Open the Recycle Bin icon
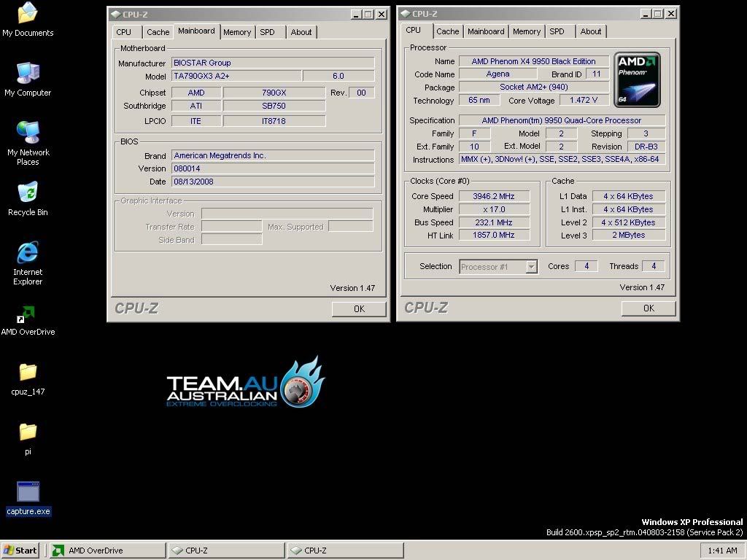The width and height of the screenshot is (747, 560). pos(28,199)
